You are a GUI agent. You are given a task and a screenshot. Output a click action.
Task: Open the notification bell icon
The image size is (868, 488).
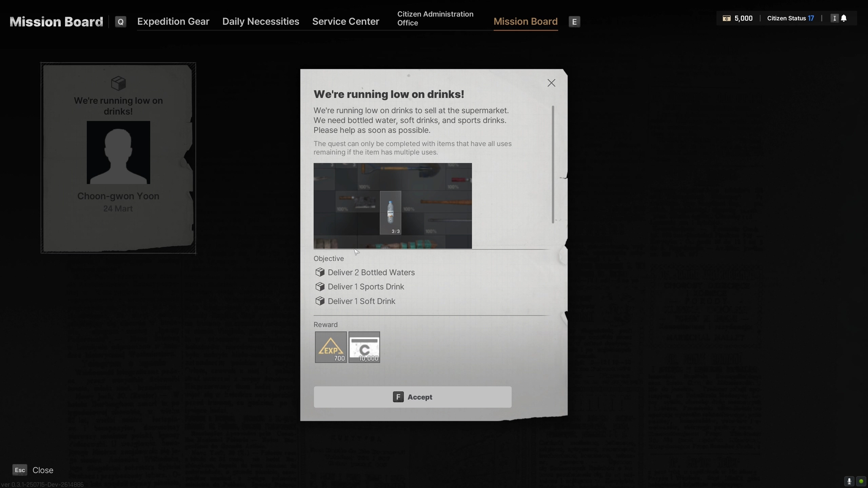(844, 18)
